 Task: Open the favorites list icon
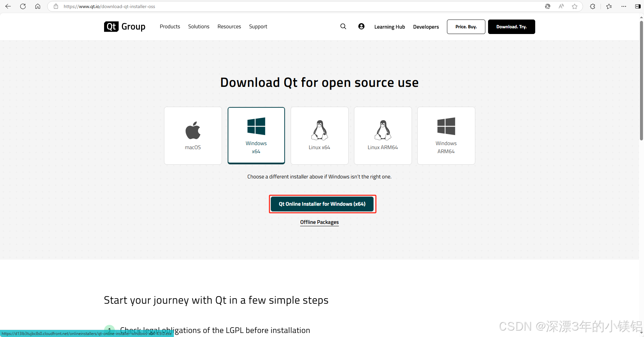(609, 6)
